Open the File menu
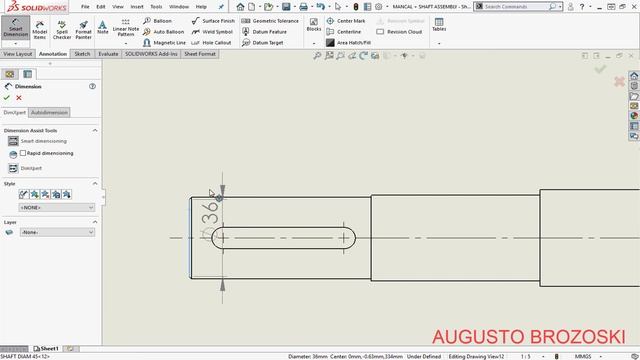Viewport: 640px width, 360px height. pos(85,7)
